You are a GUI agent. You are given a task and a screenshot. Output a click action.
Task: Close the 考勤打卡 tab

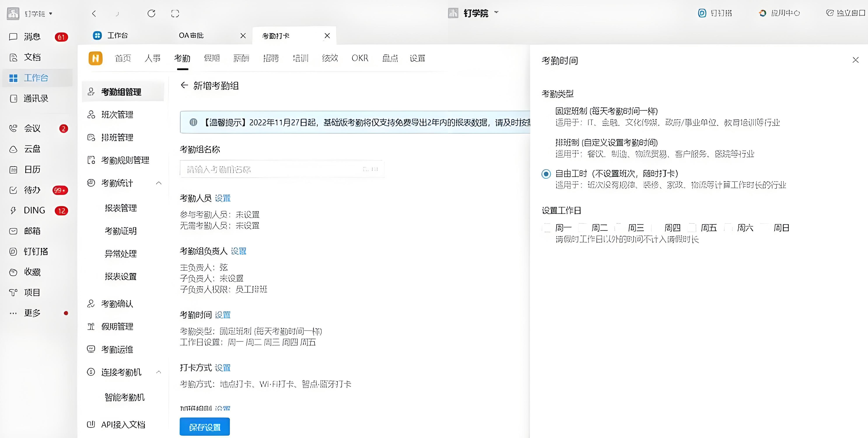[x=327, y=35]
